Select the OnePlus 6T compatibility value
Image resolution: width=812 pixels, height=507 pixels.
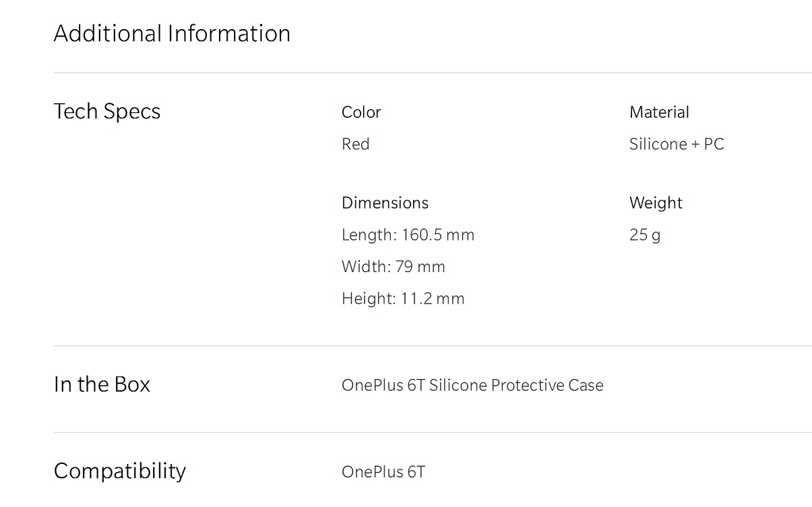pos(383,471)
